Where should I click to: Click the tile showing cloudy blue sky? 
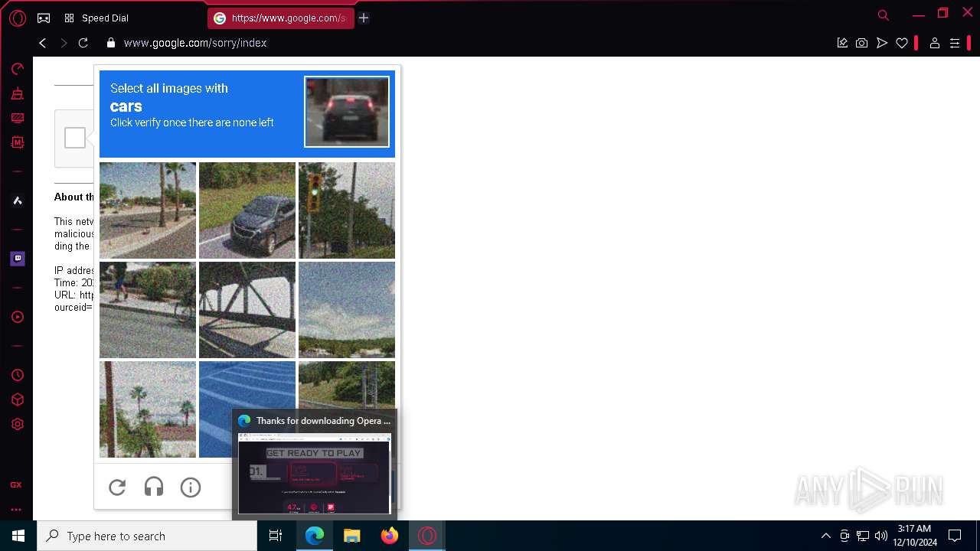[347, 310]
